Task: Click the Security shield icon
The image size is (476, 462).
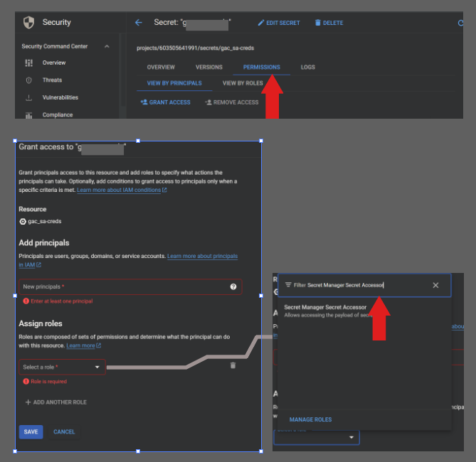Action: pos(29,23)
